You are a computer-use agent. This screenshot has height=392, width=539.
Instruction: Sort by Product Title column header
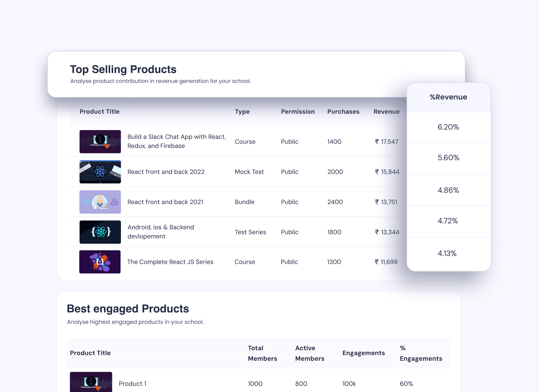tap(99, 112)
